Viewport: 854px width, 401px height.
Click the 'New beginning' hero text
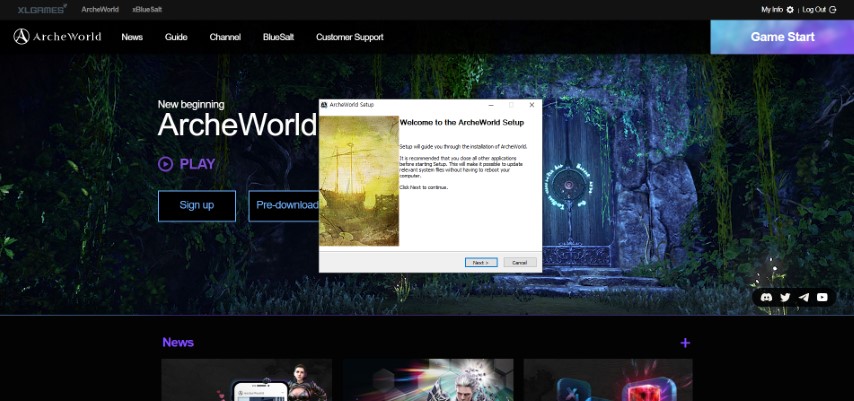point(191,104)
